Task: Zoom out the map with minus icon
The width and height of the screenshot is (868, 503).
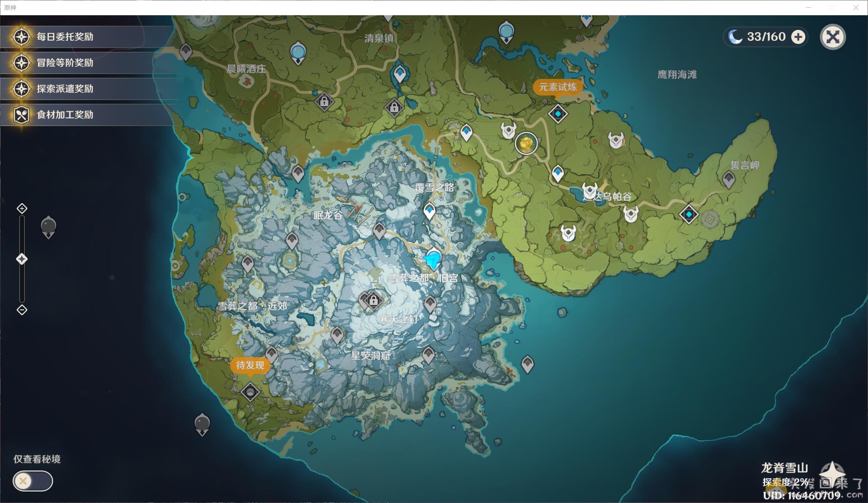Action: click(x=22, y=310)
